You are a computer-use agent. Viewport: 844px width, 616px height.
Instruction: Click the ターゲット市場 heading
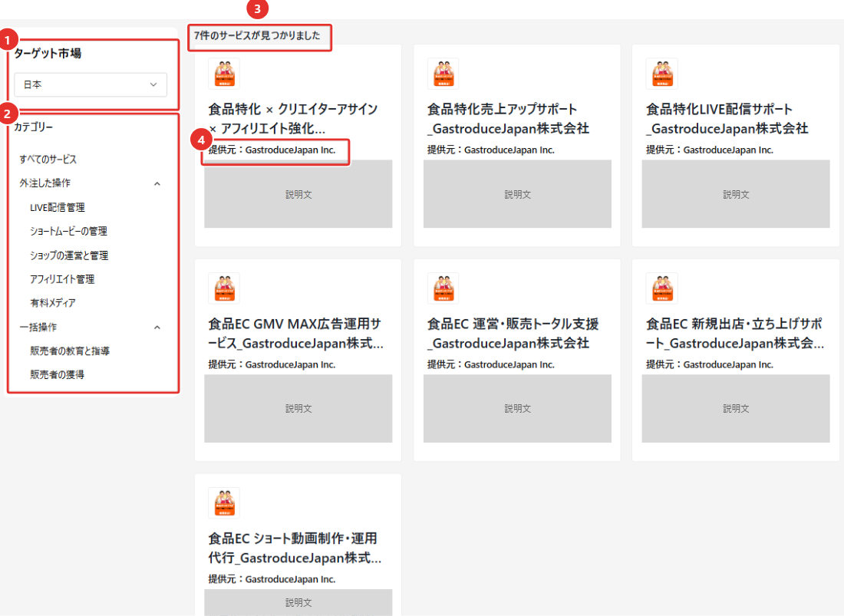[48, 53]
